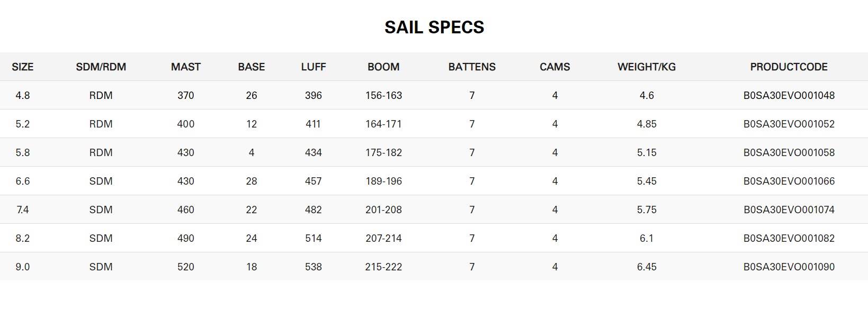Select the BOOM column header
868x318 pixels.
click(383, 67)
